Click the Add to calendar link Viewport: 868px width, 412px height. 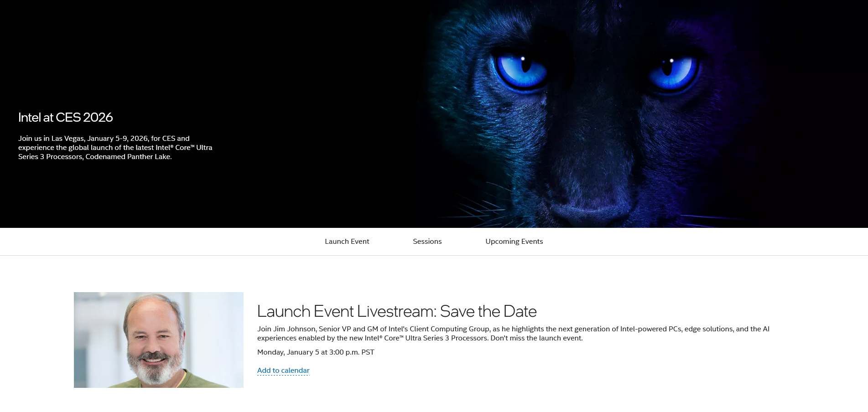click(283, 371)
